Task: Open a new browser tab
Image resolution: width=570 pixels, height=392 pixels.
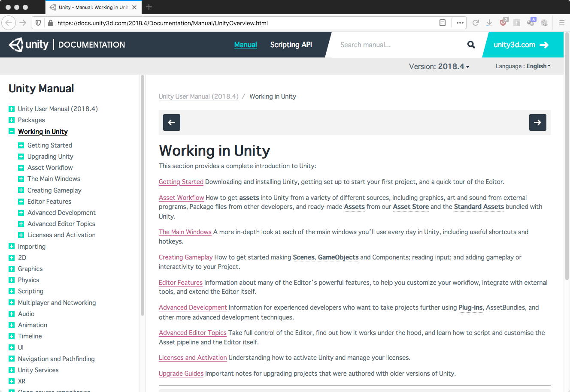Action: 149,7
